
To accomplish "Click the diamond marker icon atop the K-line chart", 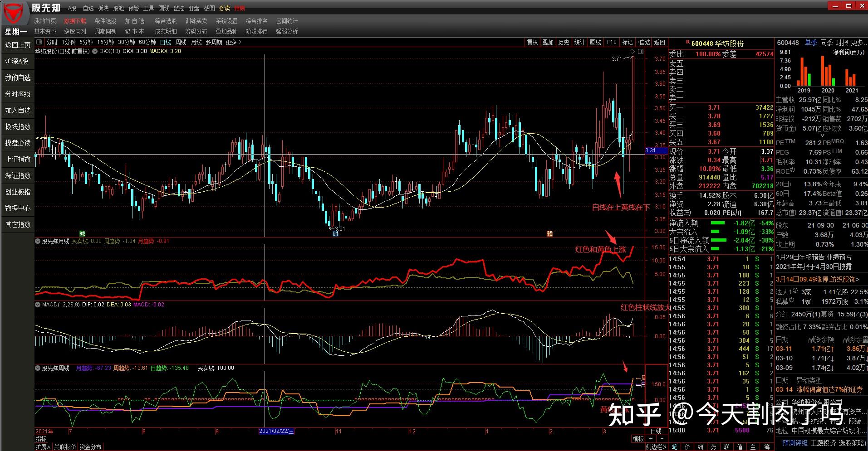I will pyautogui.click(x=633, y=52).
